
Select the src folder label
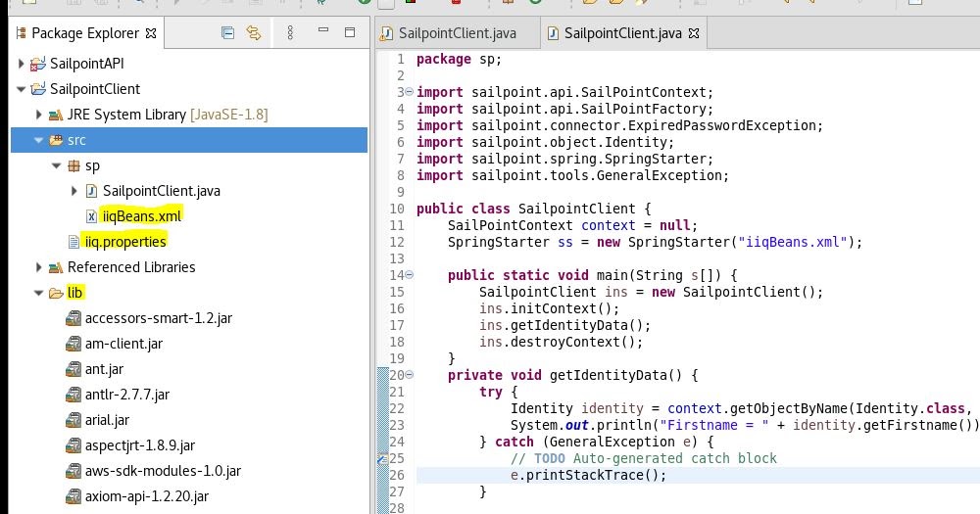pos(76,140)
